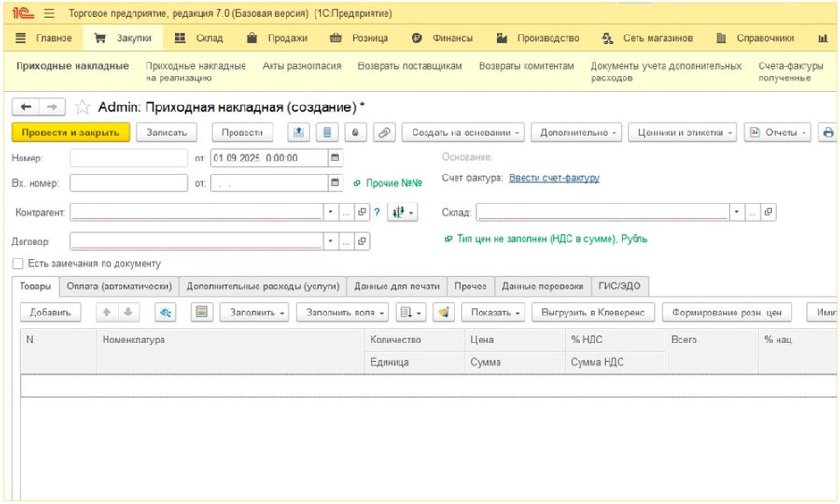Move row down in the Товары table
This screenshot has width=840, height=504.
(128, 313)
